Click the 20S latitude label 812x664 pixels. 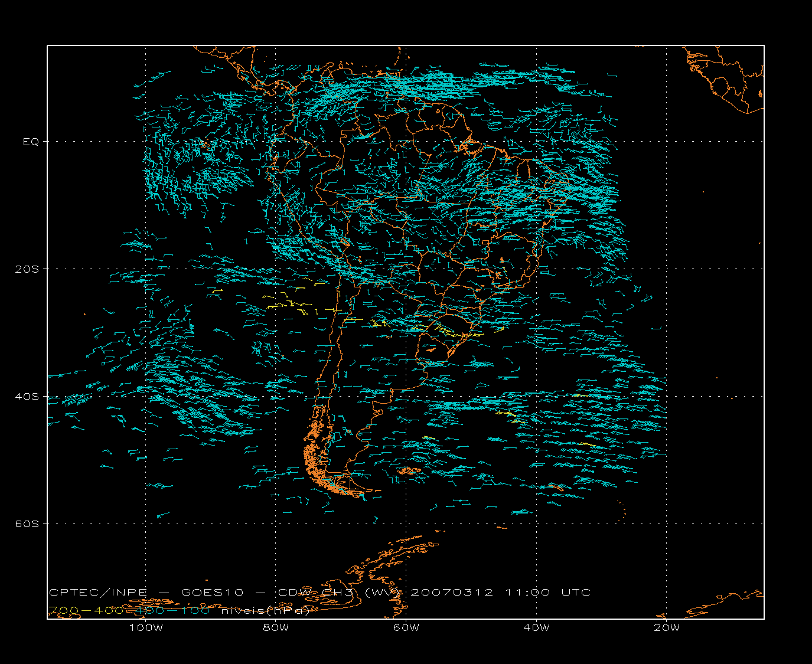coord(27,269)
